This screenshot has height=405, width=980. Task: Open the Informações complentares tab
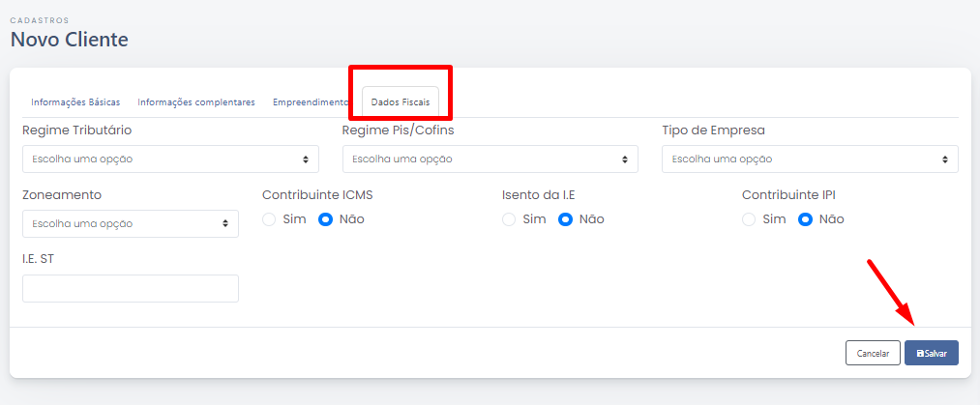point(196,102)
